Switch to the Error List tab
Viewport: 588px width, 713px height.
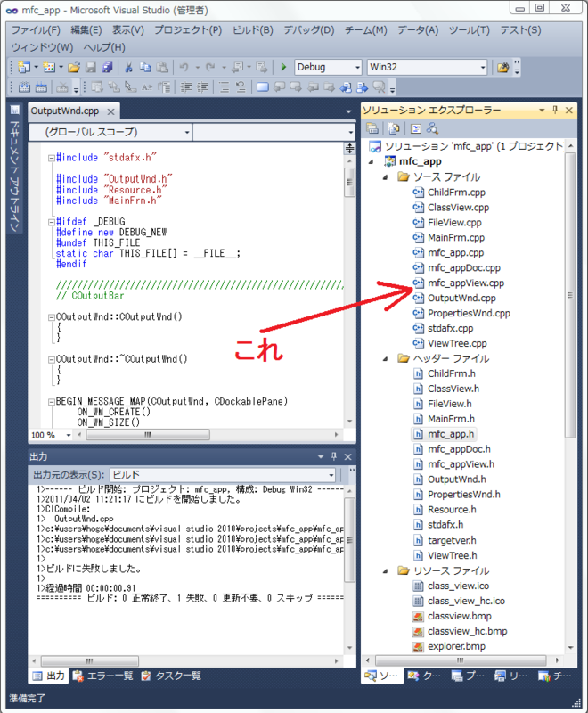(103, 676)
